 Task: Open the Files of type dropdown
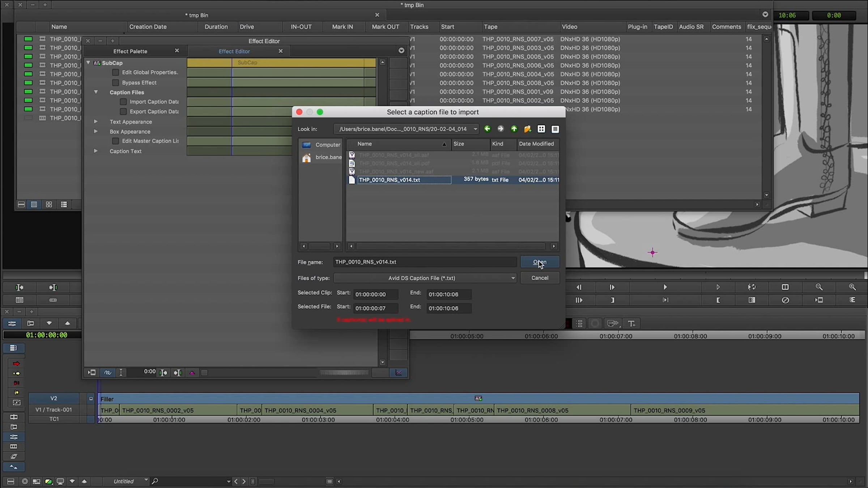[425, 278]
